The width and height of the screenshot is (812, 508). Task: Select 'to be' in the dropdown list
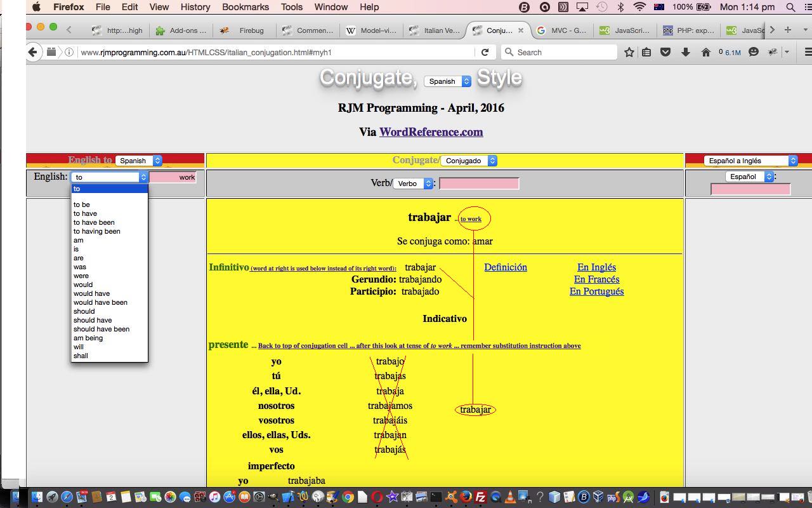pyautogui.click(x=109, y=204)
